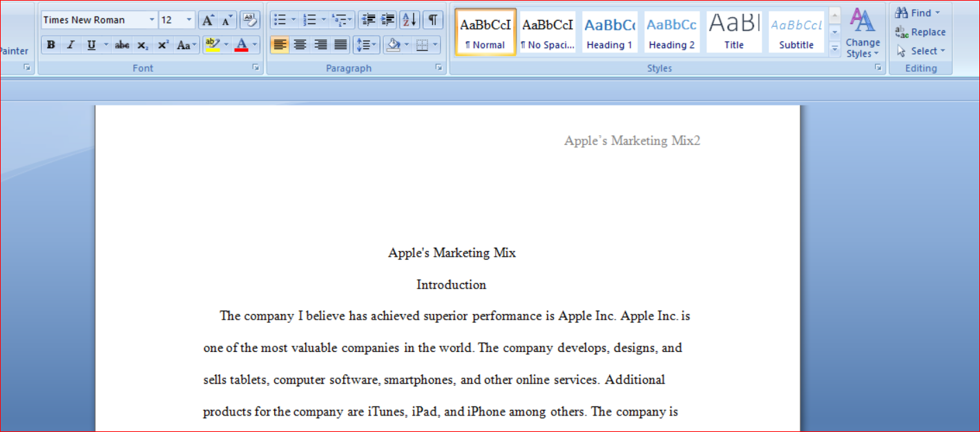Apply the Title style
Screen dimensions: 980x432
tap(734, 32)
